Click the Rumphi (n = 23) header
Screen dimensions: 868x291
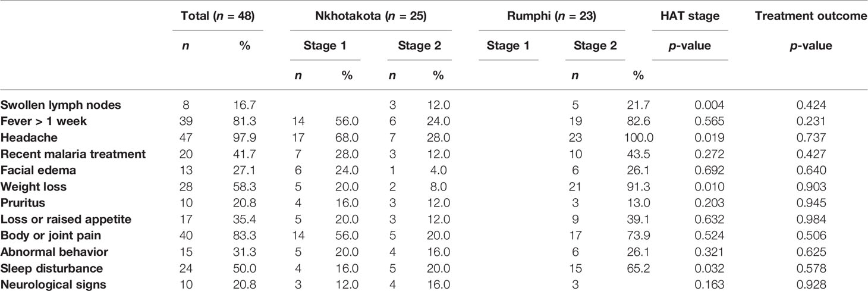click(x=552, y=17)
